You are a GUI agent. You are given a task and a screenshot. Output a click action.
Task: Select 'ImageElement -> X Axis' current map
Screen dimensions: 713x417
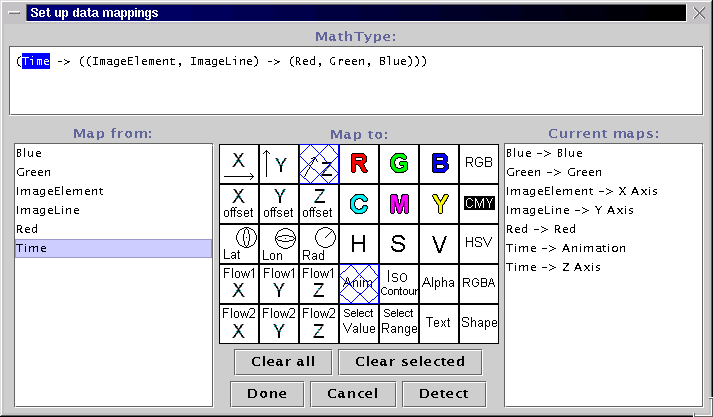pyautogui.click(x=603, y=191)
